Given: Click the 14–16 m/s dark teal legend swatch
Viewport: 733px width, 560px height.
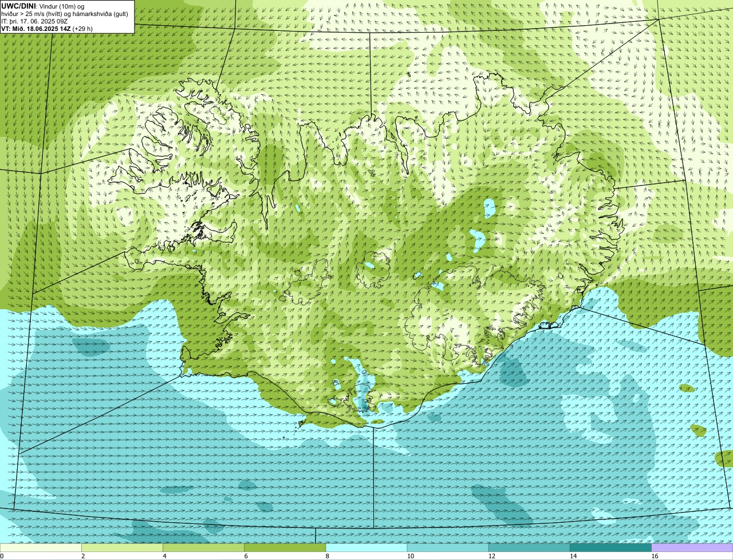Looking at the screenshot, I should [611, 547].
